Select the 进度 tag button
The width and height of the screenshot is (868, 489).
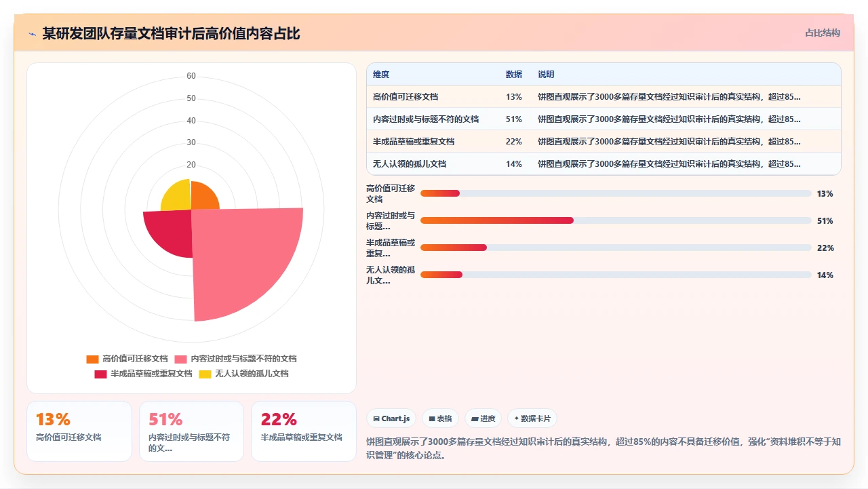(484, 418)
